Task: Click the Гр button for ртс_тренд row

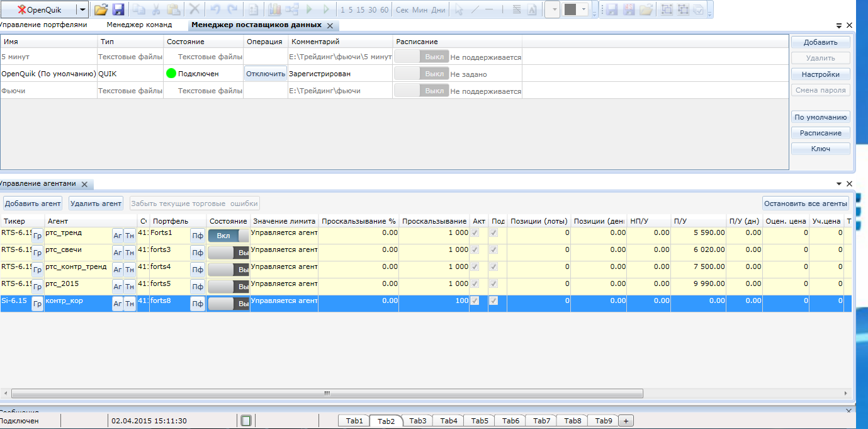Action: tap(38, 236)
